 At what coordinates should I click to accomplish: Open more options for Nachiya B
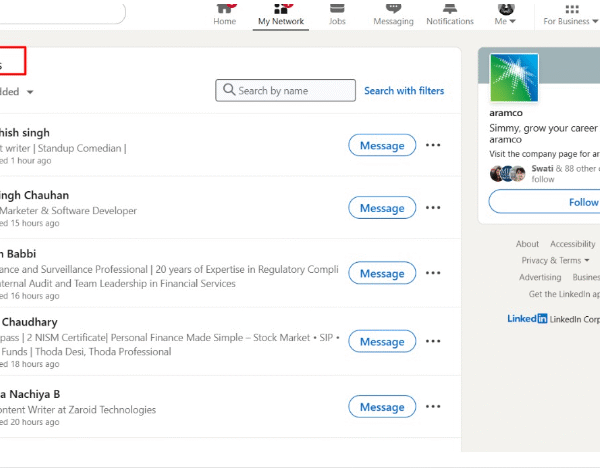433,406
